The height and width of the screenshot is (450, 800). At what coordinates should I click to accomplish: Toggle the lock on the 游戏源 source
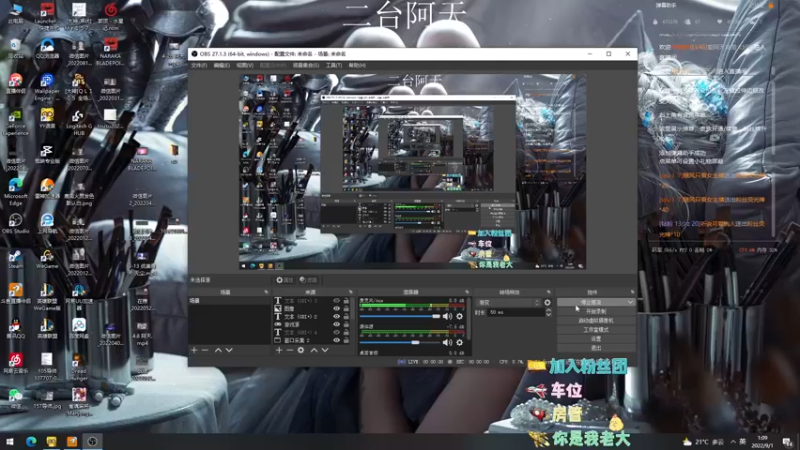(x=346, y=324)
